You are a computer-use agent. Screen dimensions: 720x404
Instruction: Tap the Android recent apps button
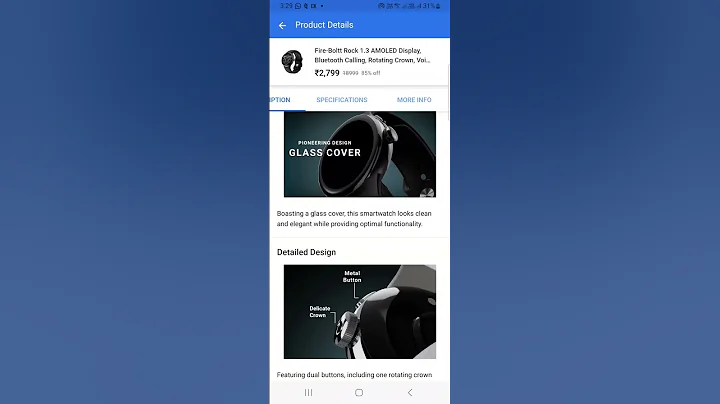pos(309,393)
